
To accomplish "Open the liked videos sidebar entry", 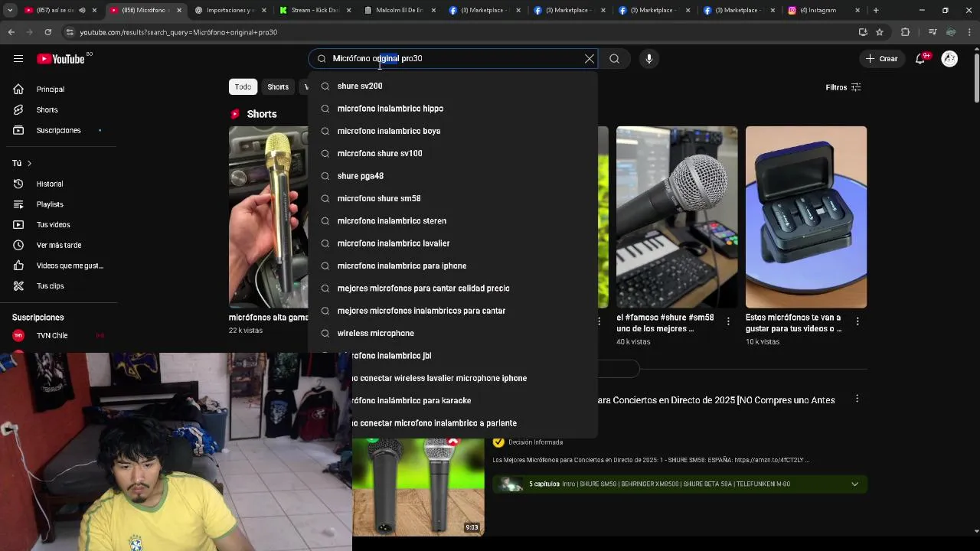I will [x=69, y=266].
